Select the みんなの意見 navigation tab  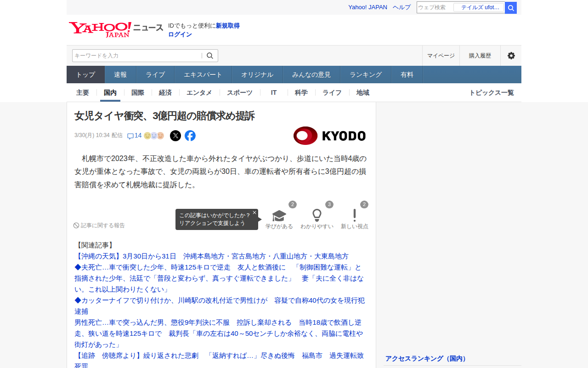point(311,75)
